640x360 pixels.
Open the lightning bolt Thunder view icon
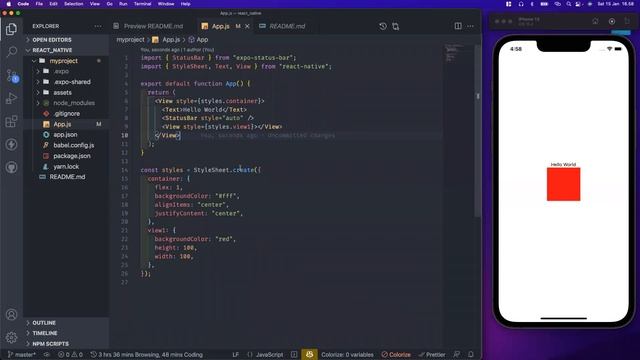11,144
